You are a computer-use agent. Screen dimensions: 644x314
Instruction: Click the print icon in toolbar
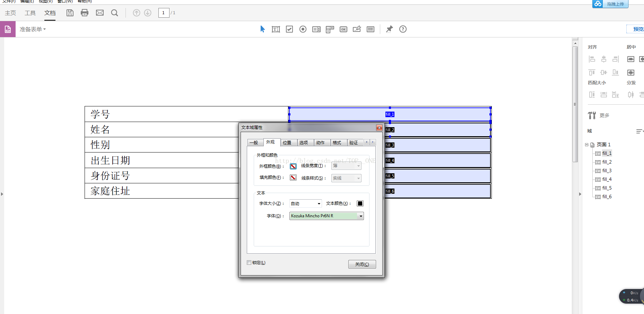click(85, 13)
